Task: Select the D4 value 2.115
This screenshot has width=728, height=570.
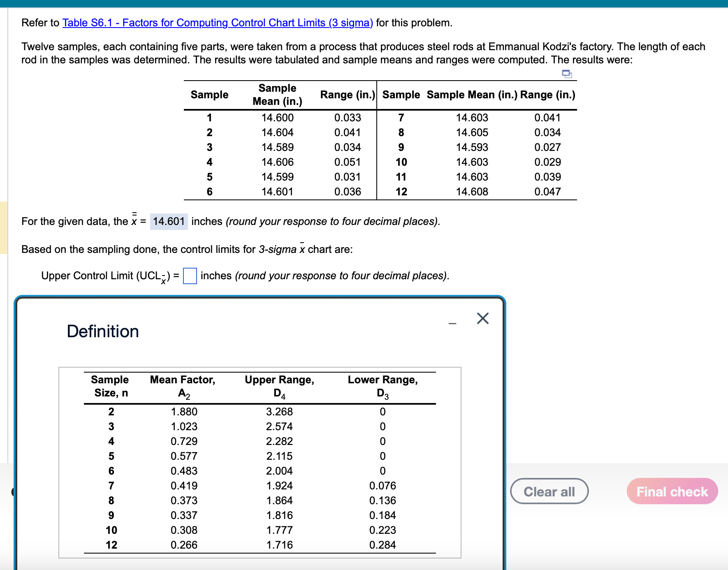Action: tap(279, 456)
